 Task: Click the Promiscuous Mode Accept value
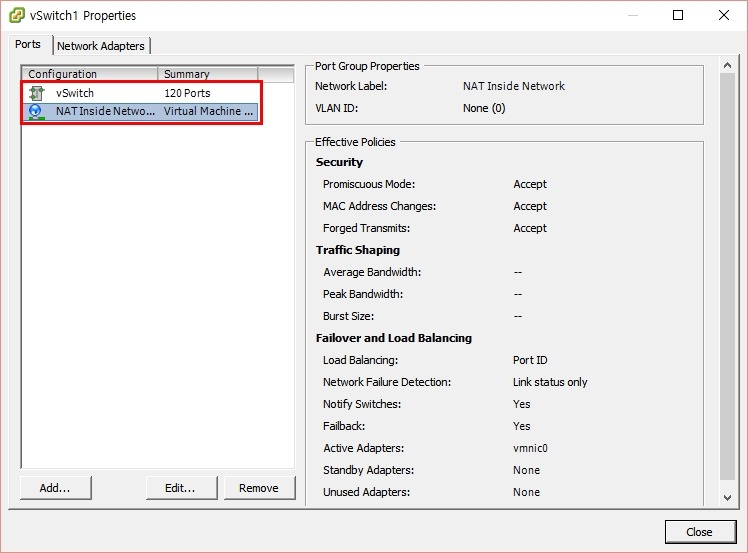[x=530, y=184]
